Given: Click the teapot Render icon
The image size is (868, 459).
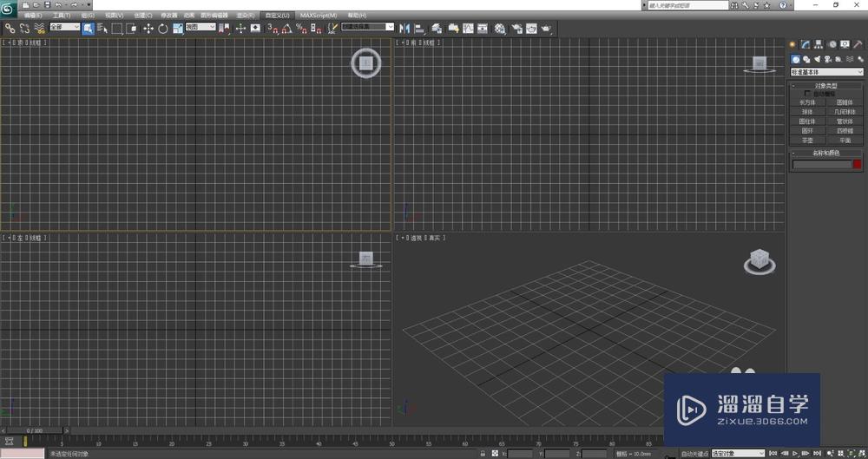Looking at the screenshot, I should [x=547, y=28].
